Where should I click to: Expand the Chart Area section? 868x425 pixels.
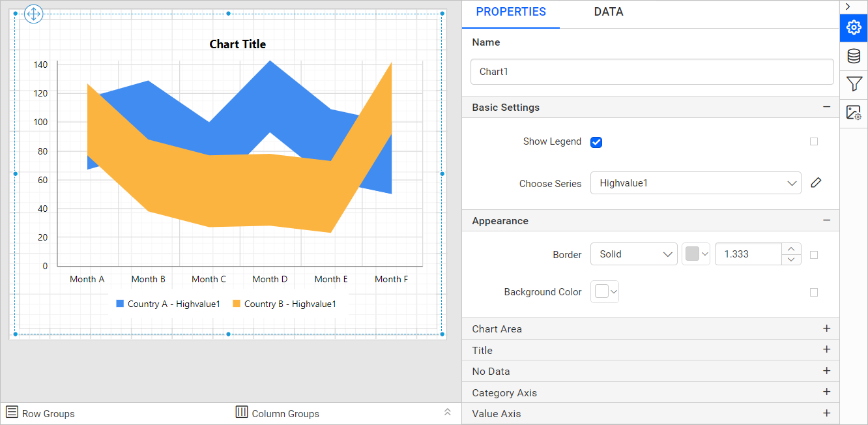[827, 329]
